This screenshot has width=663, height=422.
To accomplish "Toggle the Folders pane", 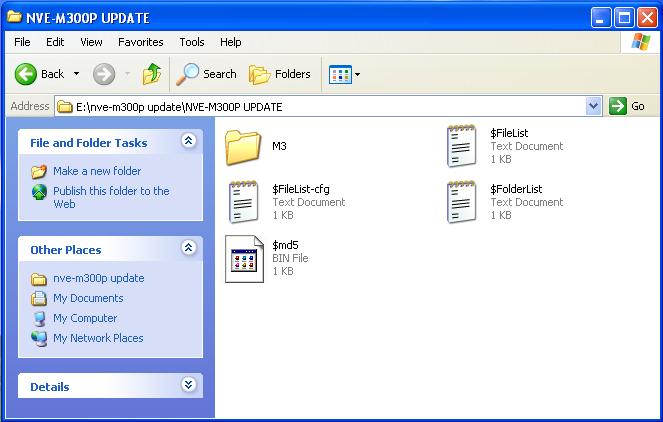I will pyautogui.click(x=280, y=74).
